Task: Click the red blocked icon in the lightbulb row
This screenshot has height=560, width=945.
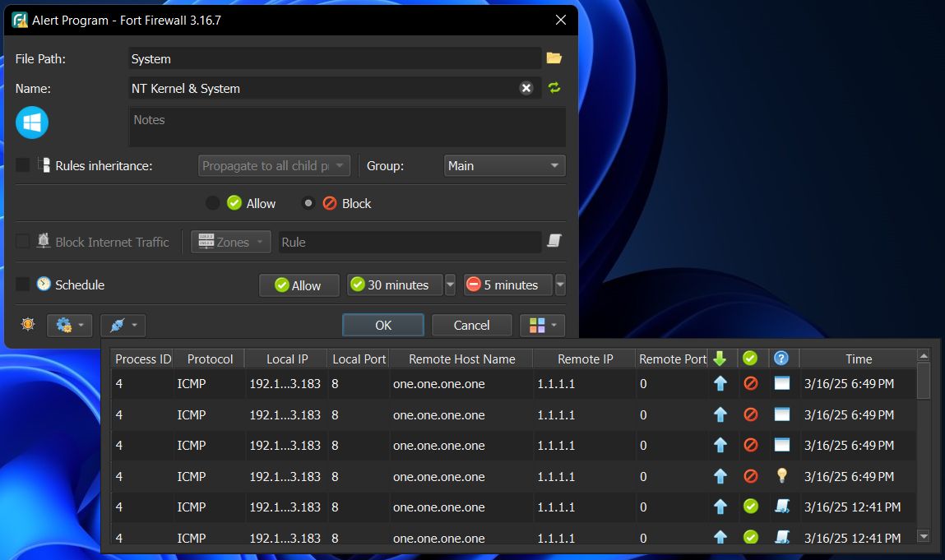Action: [750, 475]
